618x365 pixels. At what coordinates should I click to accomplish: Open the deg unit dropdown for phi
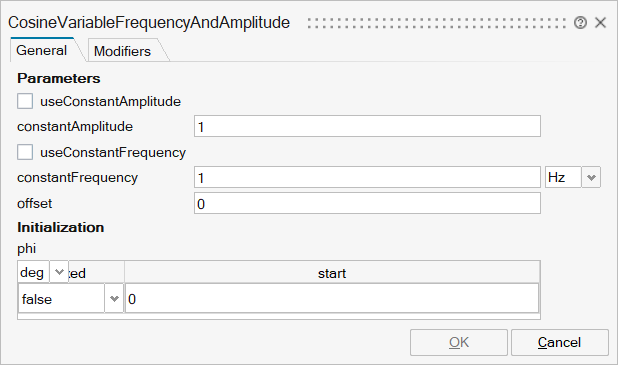click(59, 272)
